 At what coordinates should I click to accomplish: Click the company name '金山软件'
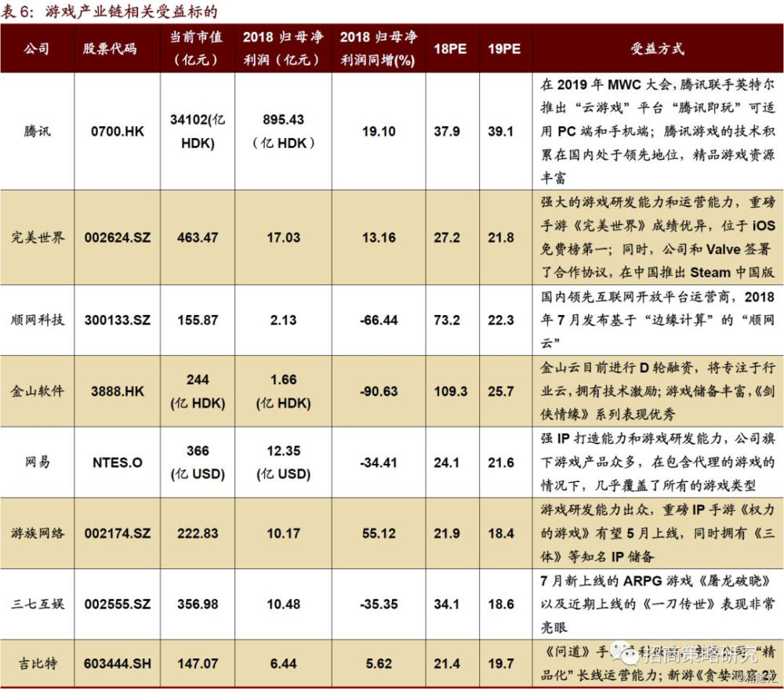click(x=38, y=391)
